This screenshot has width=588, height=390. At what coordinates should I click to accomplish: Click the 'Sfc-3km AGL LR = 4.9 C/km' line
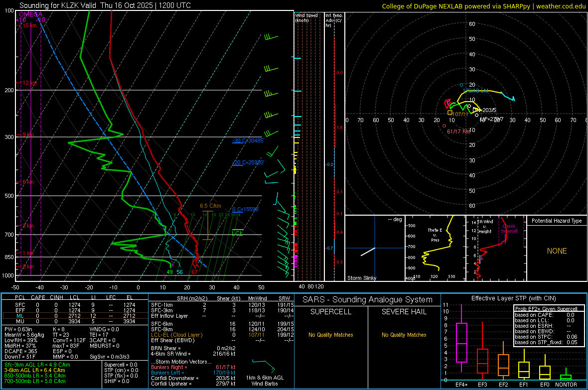[x=37, y=365]
